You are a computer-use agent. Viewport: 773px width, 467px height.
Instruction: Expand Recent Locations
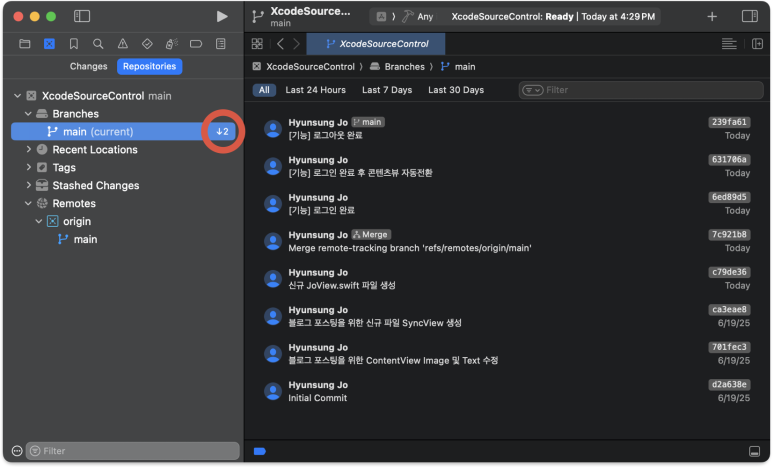tap(28, 149)
